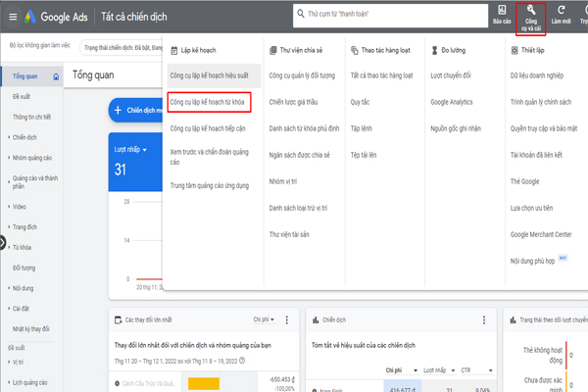Click the Thiết lập setup icon

point(514,50)
